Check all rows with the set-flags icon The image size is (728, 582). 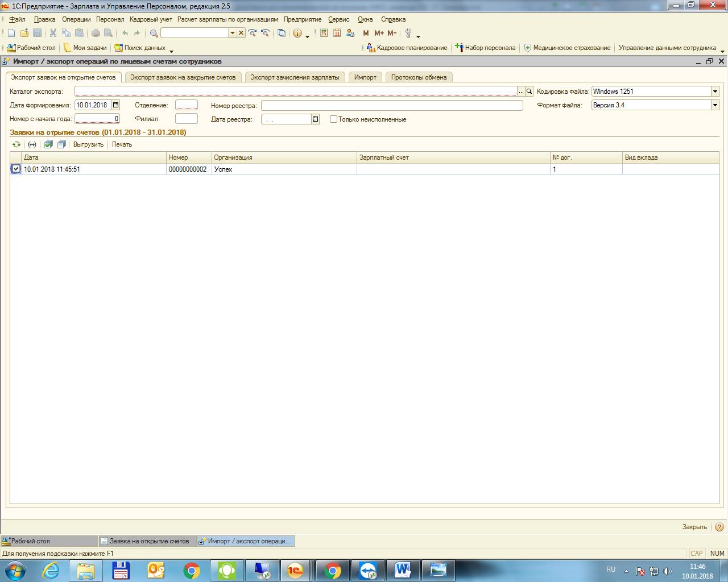click(x=49, y=144)
